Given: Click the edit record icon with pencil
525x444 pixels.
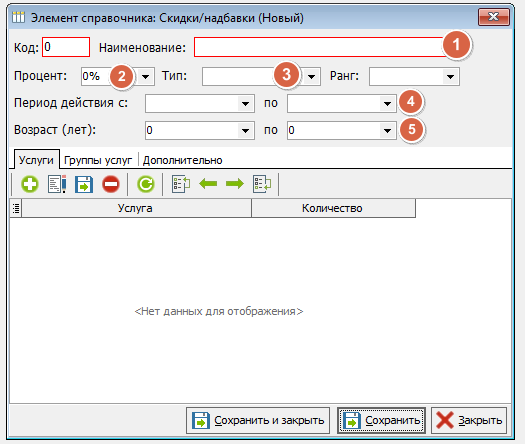Looking at the screenshot, I should 57,184.
